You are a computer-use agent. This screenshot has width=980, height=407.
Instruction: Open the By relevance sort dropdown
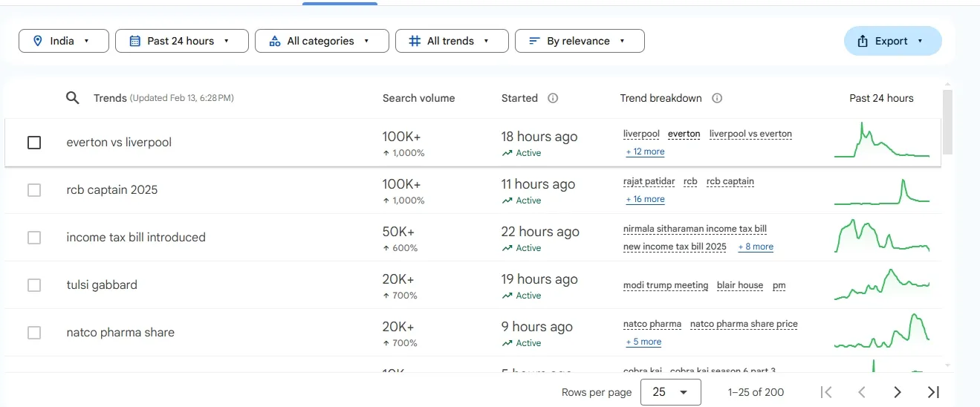pyautogui.click(x=580, y=41)
